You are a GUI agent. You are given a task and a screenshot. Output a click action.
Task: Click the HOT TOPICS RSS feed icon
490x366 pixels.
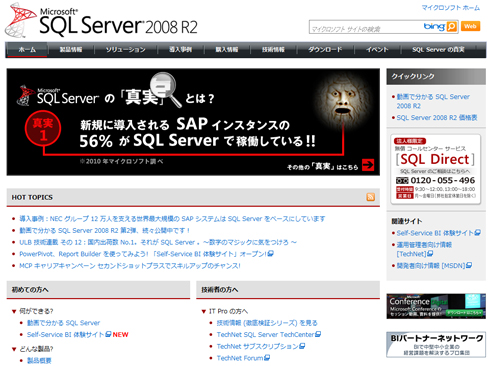(370, 197)
